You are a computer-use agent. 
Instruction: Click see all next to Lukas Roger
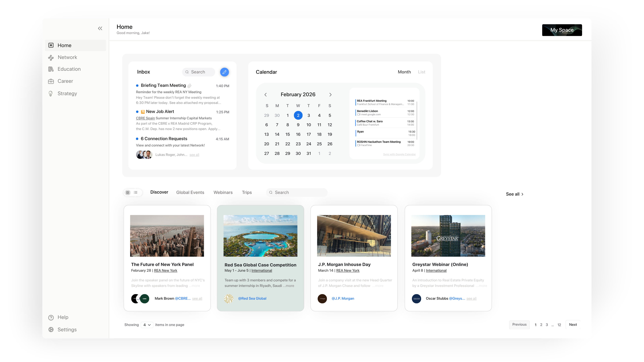tap(194, 155)
